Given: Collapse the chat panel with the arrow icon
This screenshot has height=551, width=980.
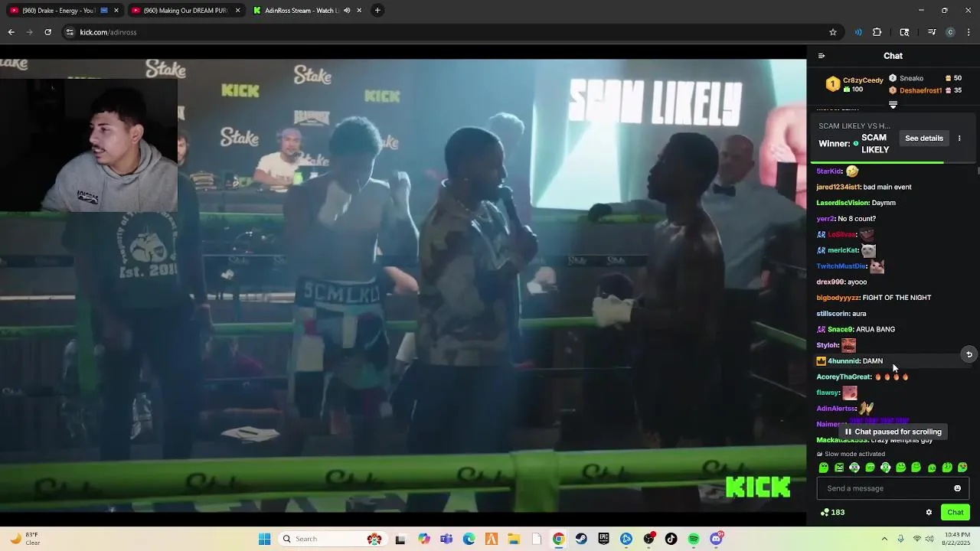Looking at the screenshot, I should pyautogui.click(x=822, y=56).
